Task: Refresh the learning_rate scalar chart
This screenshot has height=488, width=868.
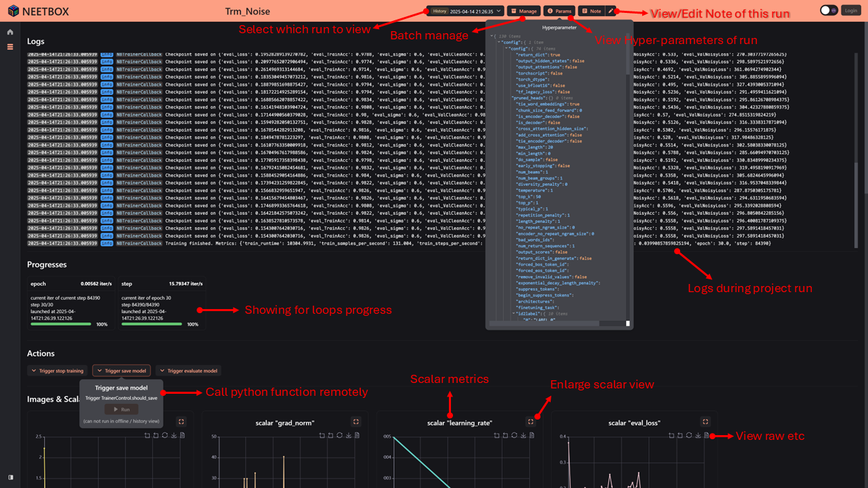Action: [515, 435]
